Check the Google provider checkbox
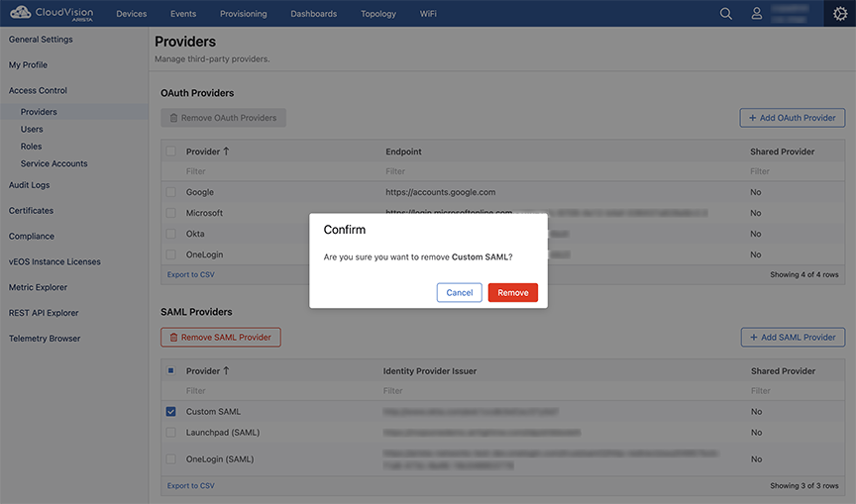The image size is (856, 504). click(x=170, y=192)
